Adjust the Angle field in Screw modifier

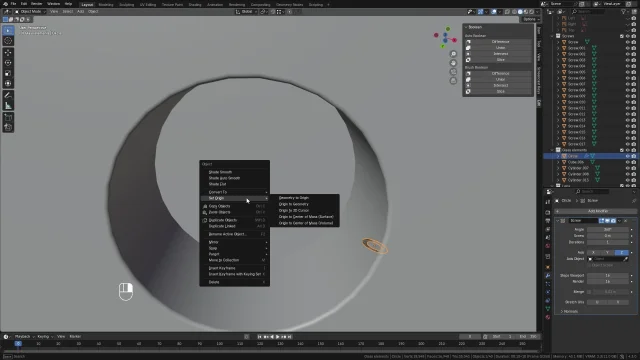point(608,229)
